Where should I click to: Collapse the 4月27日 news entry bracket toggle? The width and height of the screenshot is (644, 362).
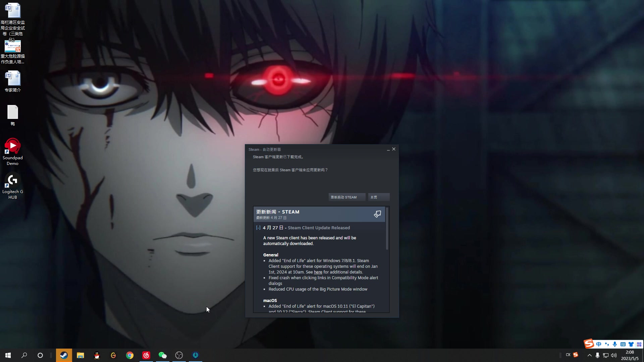click(x=258, y=228)
